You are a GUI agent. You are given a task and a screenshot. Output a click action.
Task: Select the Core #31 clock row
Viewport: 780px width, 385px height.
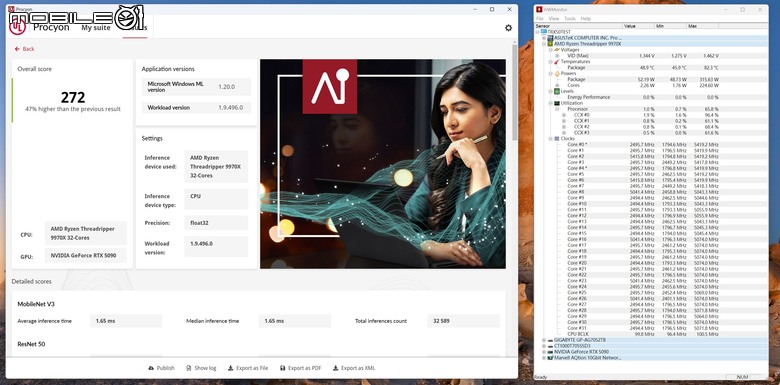coord(652,328)
